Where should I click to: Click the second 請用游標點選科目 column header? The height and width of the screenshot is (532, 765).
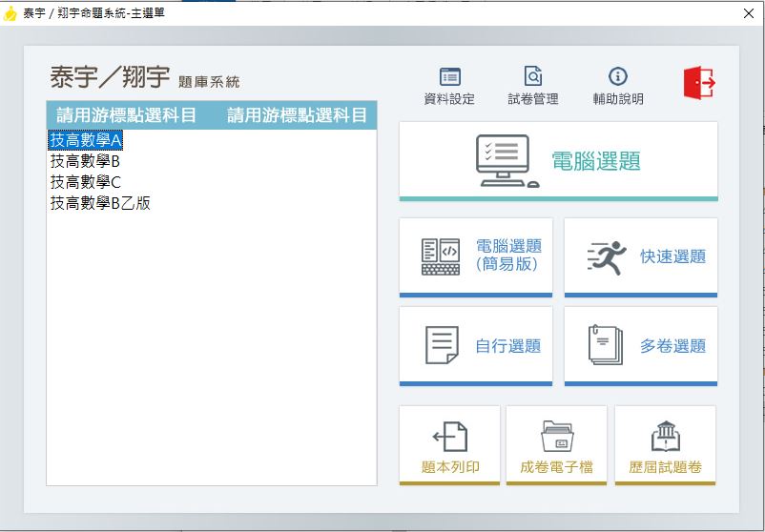[297, 115]
